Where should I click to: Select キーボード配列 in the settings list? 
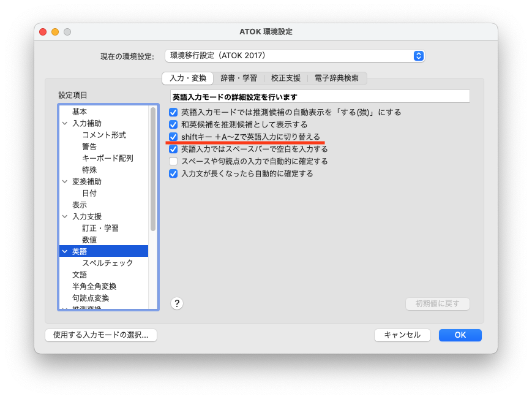tap(104, 158)
